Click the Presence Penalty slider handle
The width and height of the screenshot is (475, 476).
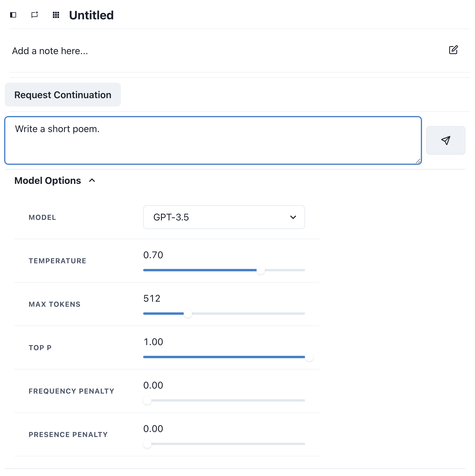(x=147, y=444)
